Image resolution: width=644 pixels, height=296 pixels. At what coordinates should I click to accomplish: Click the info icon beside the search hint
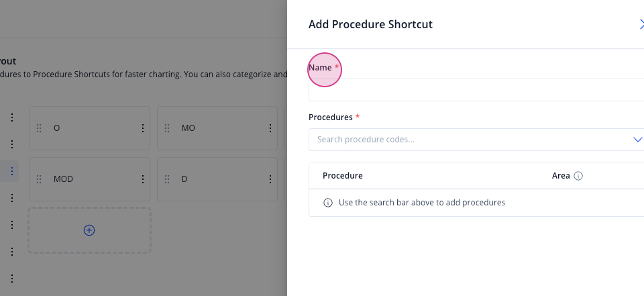[x=328, y=203]
